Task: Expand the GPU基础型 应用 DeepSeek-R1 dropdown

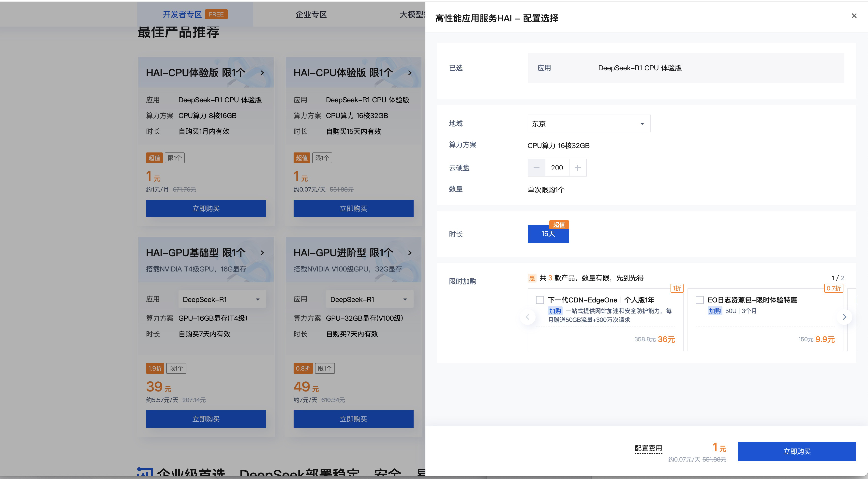Action: 222,299
